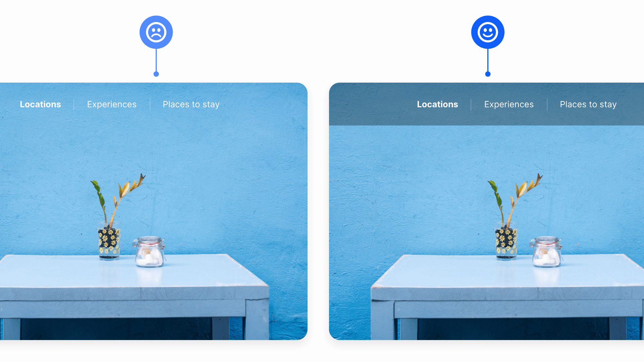The height and width of the screenshot is (362, 644).
Task: Click the happy face feedback icon
Action: click(487, 32)
